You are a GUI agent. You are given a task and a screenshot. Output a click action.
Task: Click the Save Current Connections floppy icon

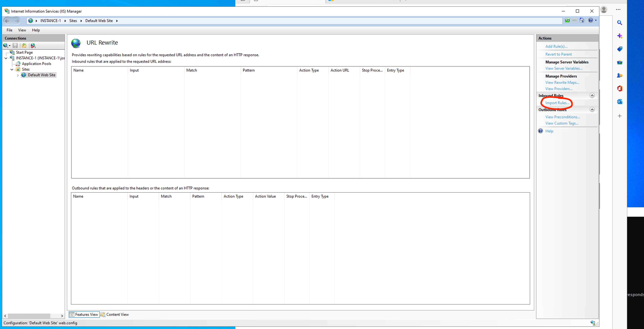(x=15, y=45)
